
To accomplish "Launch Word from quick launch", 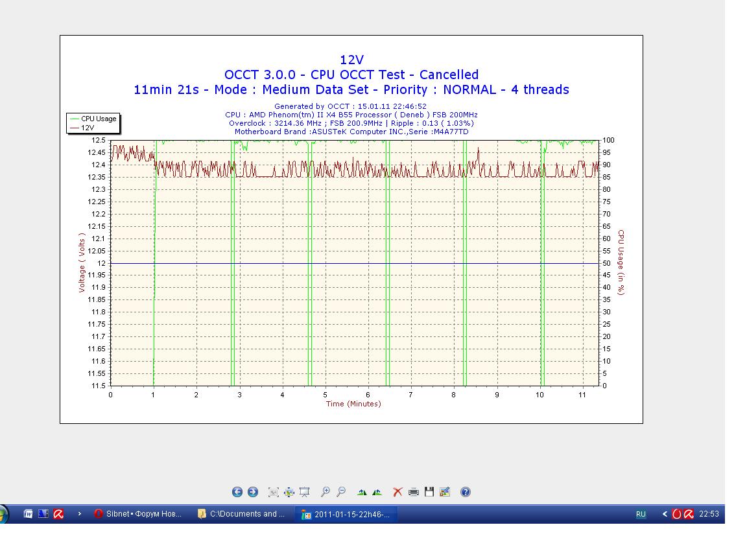I will point(28,514).
